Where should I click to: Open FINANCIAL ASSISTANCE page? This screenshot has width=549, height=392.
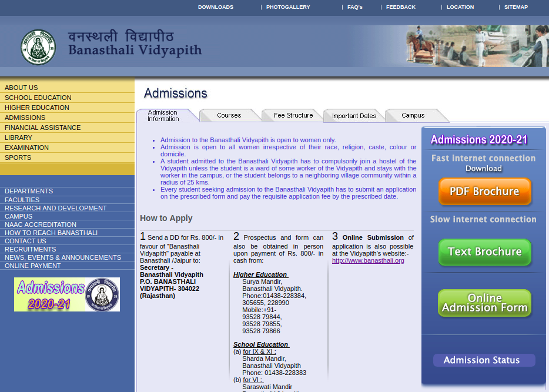click(42, 128)
